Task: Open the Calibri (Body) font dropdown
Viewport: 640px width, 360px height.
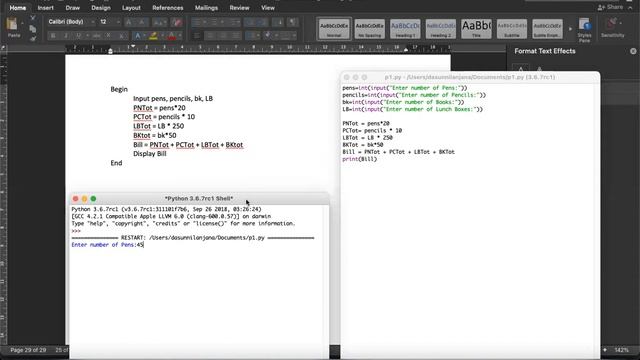Action: (x=93, y=22)
